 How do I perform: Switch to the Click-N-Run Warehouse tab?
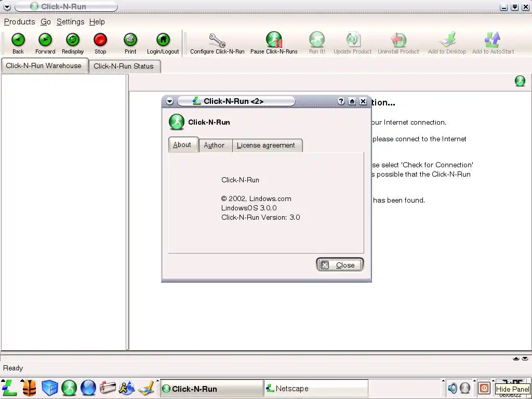(x=45, y=66)
